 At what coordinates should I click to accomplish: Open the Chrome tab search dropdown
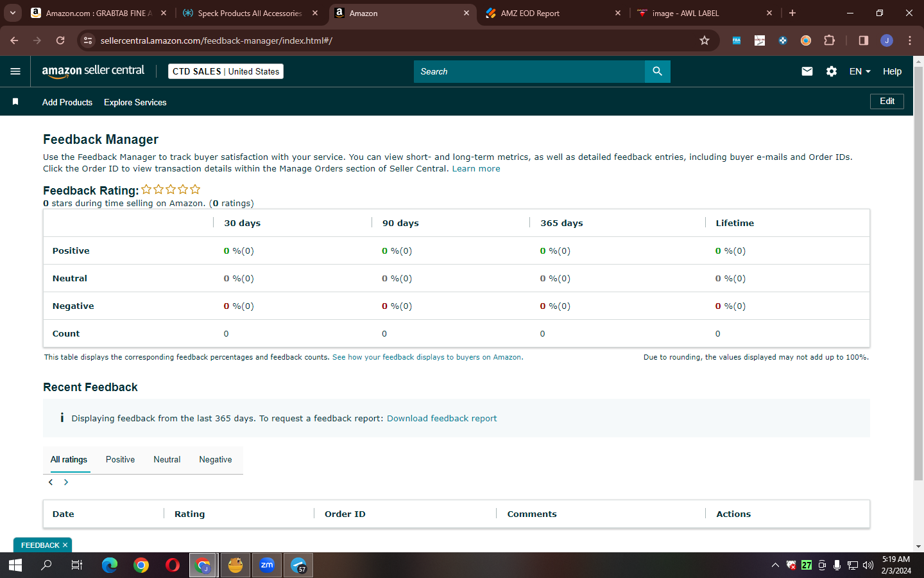(13, 13)
